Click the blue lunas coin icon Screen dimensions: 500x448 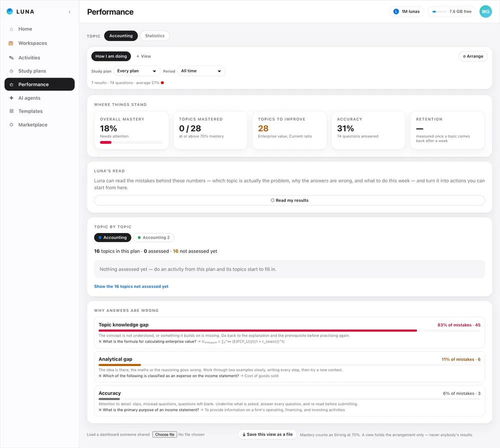[x=396, y=11]
